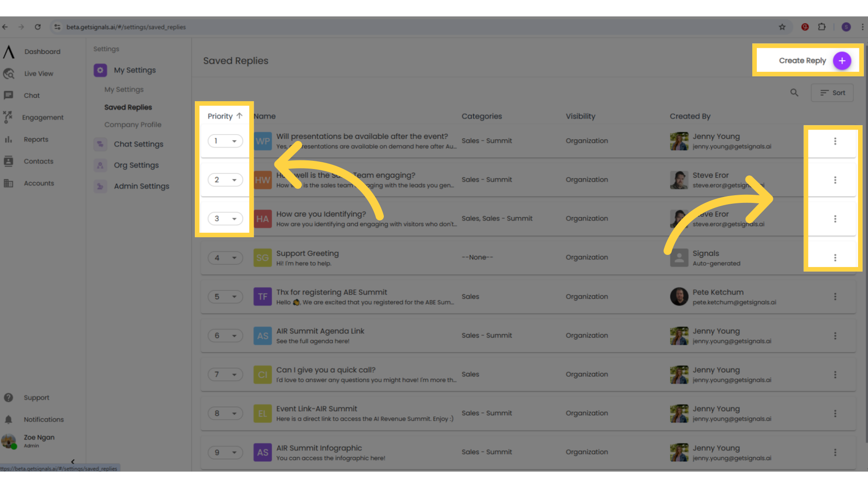Click the Dashboard sidebar icon

point(8,51)
